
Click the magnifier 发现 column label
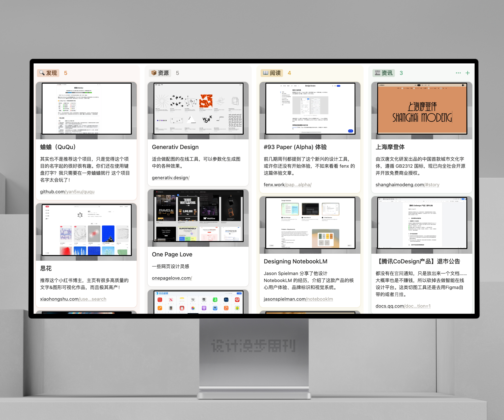(48, 73)
